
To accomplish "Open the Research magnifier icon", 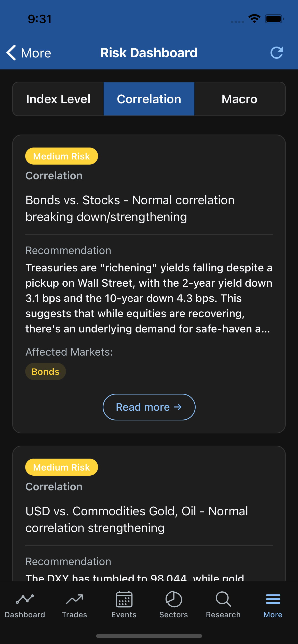I will pos(223,599).
